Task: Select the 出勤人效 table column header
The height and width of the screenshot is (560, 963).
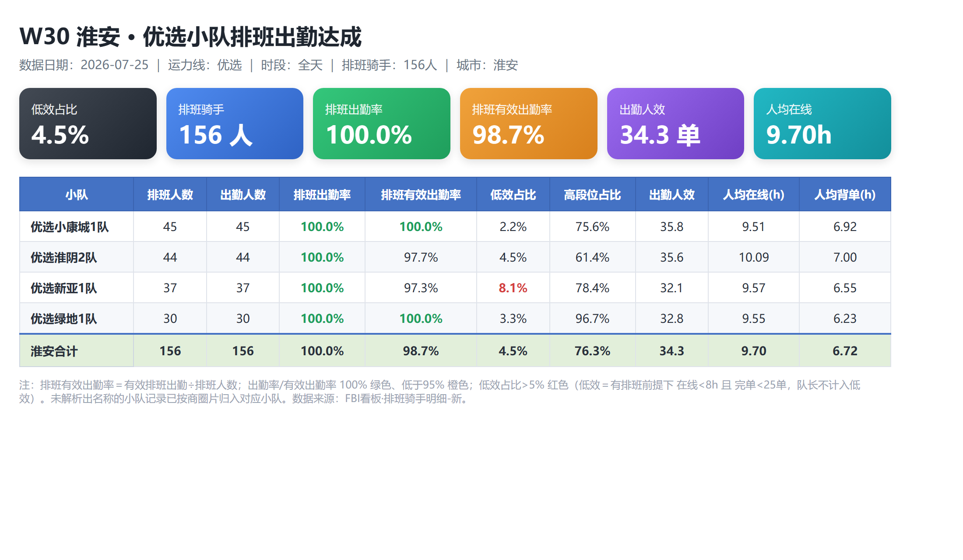Action: tap(672, 195)
